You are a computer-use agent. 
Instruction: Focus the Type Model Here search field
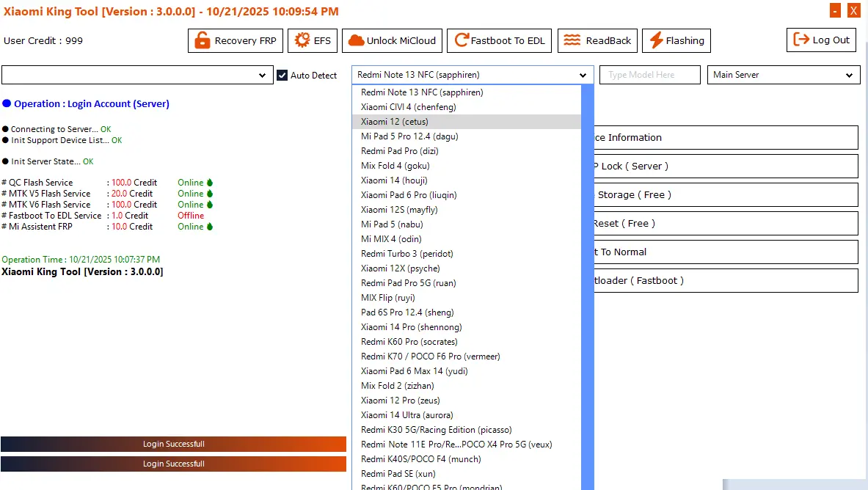click(650, 75)
